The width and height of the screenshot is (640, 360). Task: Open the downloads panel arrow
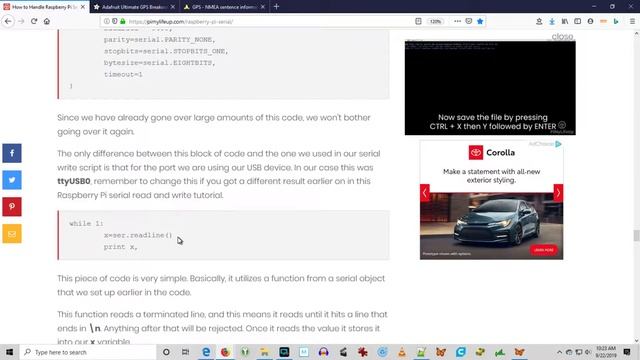[x=552, y=21]
